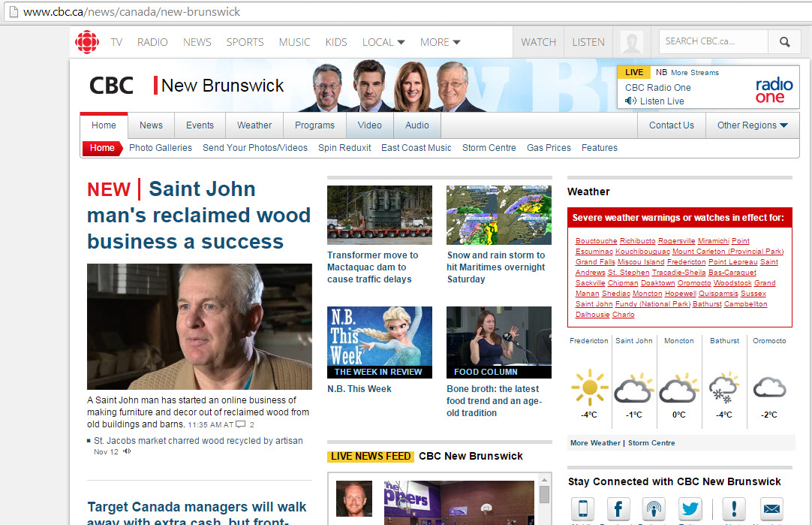Image resolution: width=812 pixels, height=525 pixels.
Task: Open the user profile avatar icon
Action: click(x=631, y=42)
